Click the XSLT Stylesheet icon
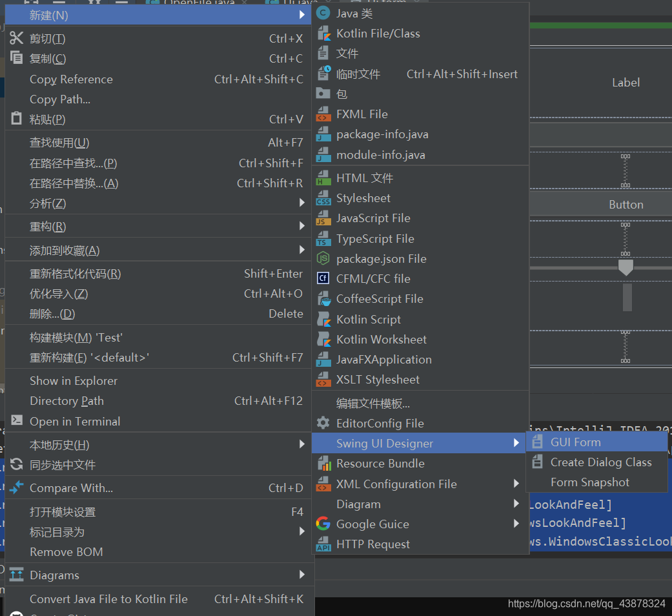Image resolution: width=672 pixels, height=616 pixels. point(323,380)
